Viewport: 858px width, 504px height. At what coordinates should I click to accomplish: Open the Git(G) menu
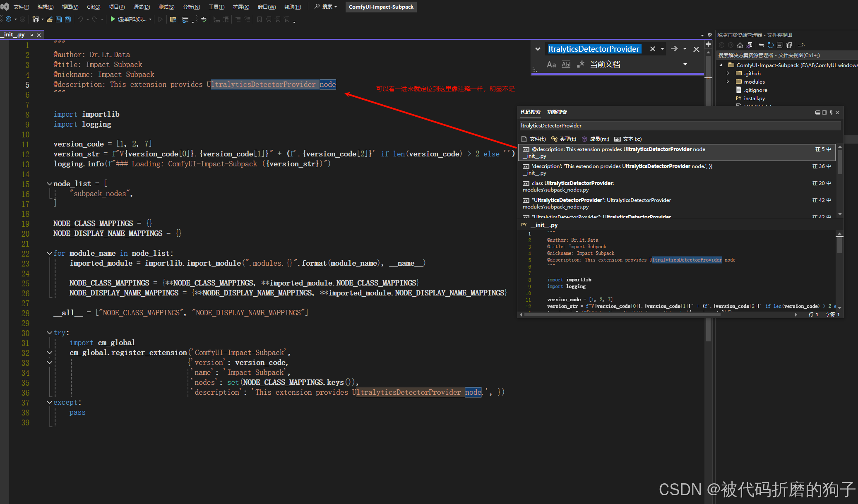click(94, 7)
